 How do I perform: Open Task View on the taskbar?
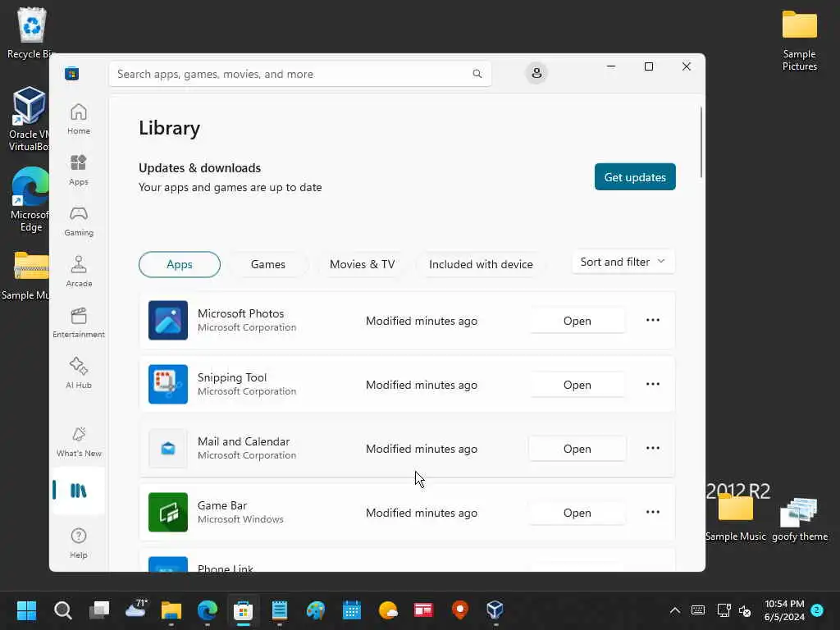pyautogui.click(x=99, y=610)
